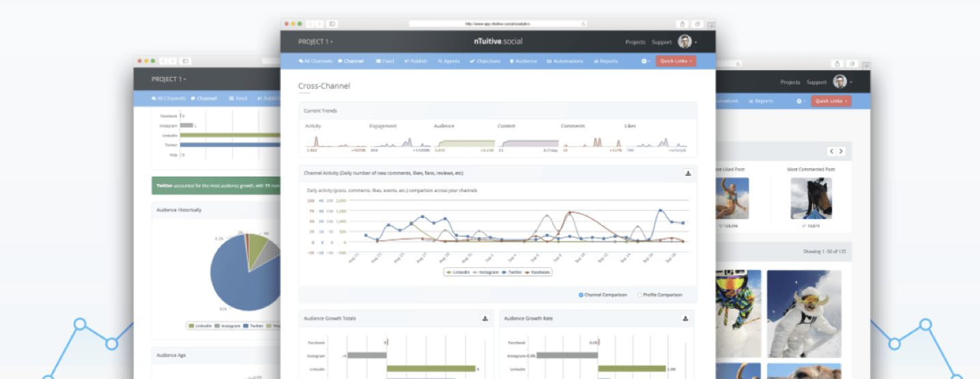Click the Projects link in center header
This screenshot has height=379, width=980.
click(x=635, y=42)
